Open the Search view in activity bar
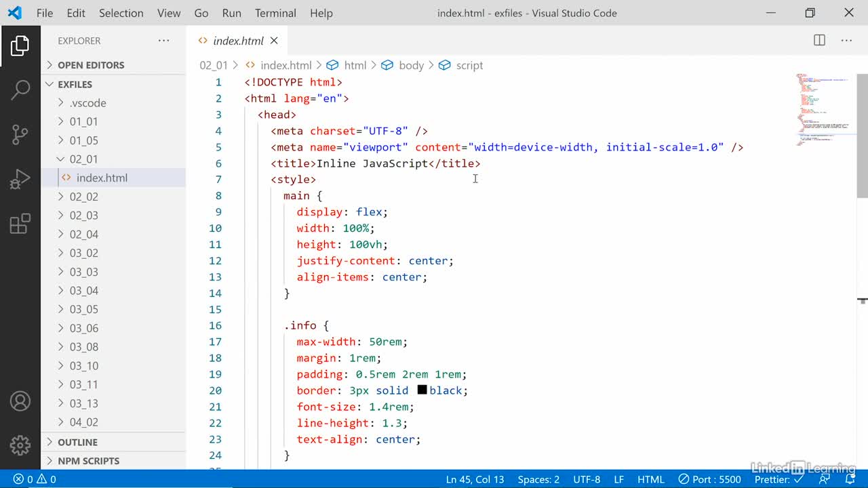This screenshot has width=868, height=488. 20,89
